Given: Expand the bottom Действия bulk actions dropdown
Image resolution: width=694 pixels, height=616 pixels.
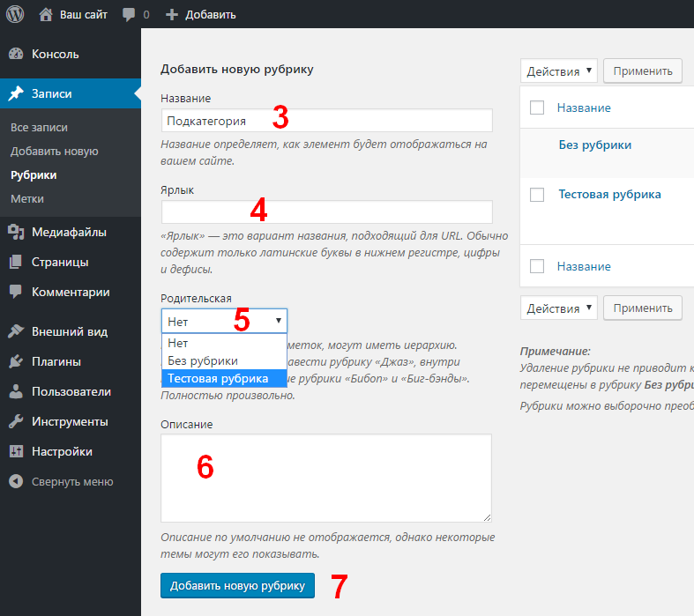Looking at the screenshot, I should coord(559,308).
